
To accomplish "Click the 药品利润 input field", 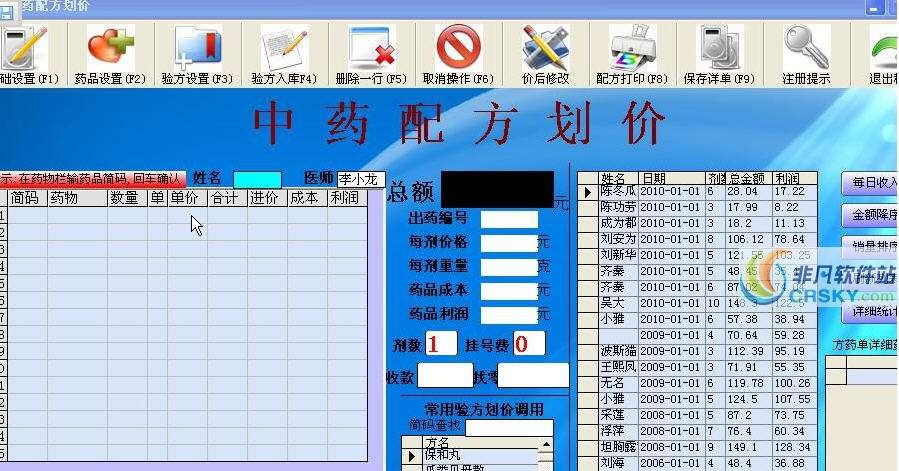I will [x=509, y=314].
